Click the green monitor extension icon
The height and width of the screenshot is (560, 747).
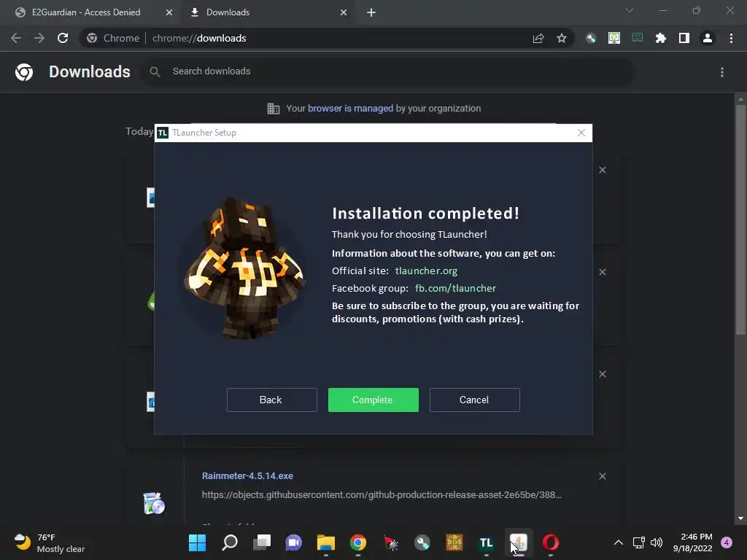614,38
